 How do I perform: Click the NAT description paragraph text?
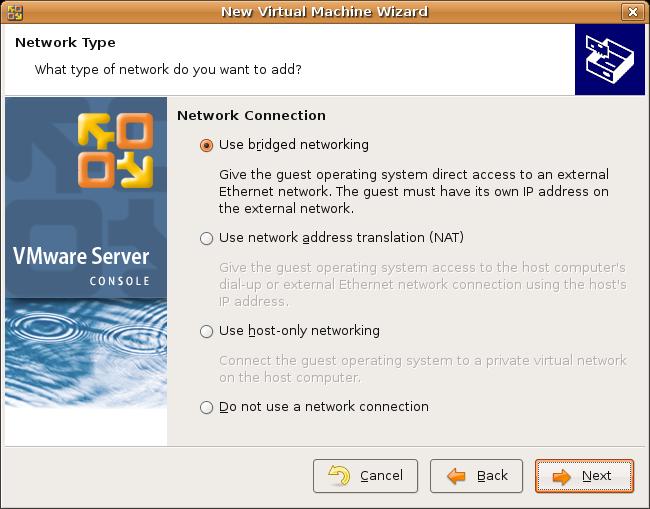[422, 284]
